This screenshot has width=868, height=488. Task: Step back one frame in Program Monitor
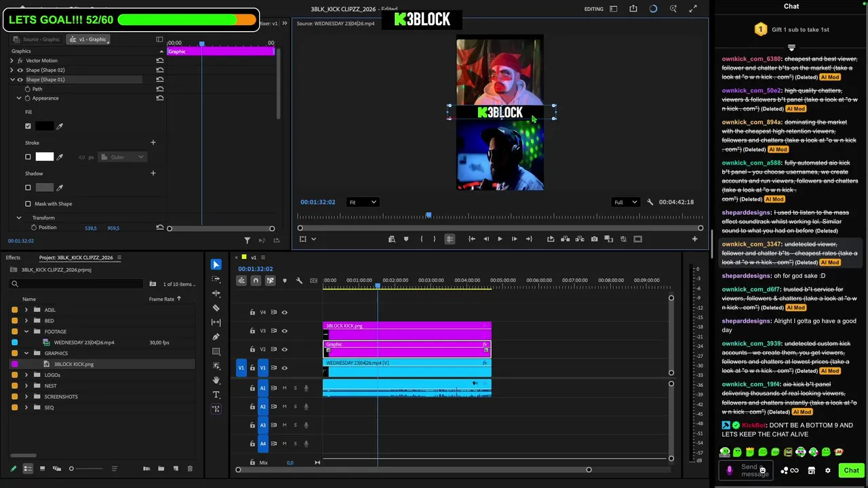pos(486,239)
